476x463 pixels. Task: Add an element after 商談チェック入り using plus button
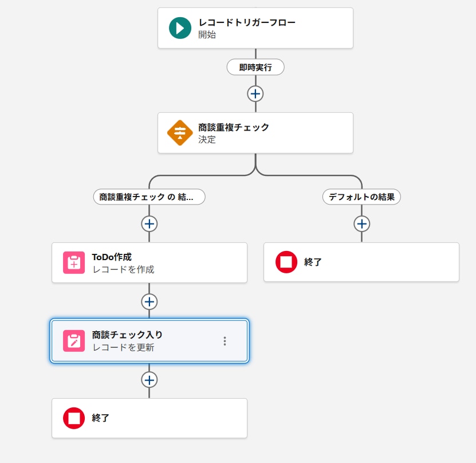click(149, 379)
